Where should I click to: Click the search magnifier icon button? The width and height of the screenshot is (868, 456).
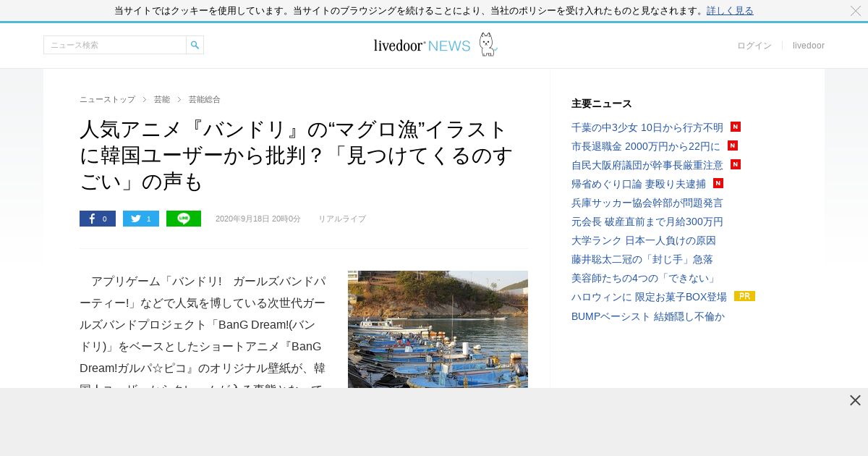click(195, 45)
